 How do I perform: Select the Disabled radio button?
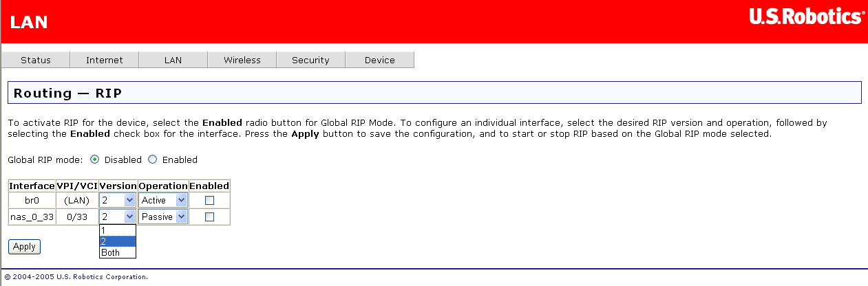[x=95, y=159]
